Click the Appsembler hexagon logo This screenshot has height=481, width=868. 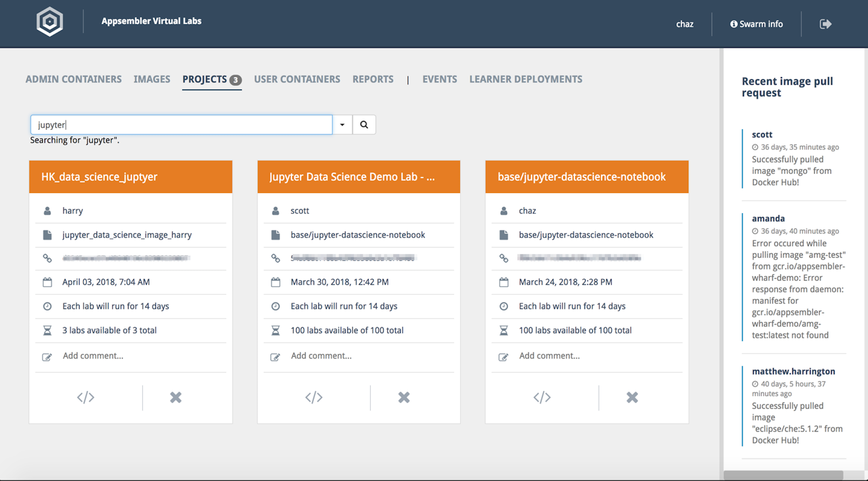(50, 22)
